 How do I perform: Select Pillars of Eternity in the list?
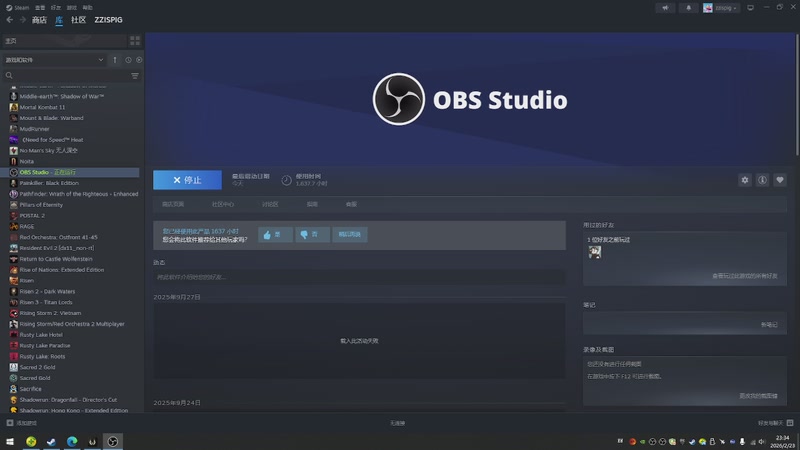coord(41,205)
